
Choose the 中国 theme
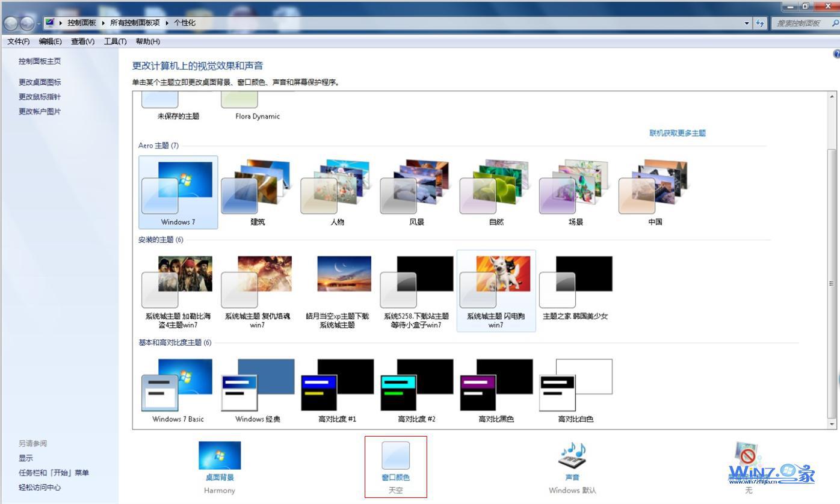[x=655, y=192]
